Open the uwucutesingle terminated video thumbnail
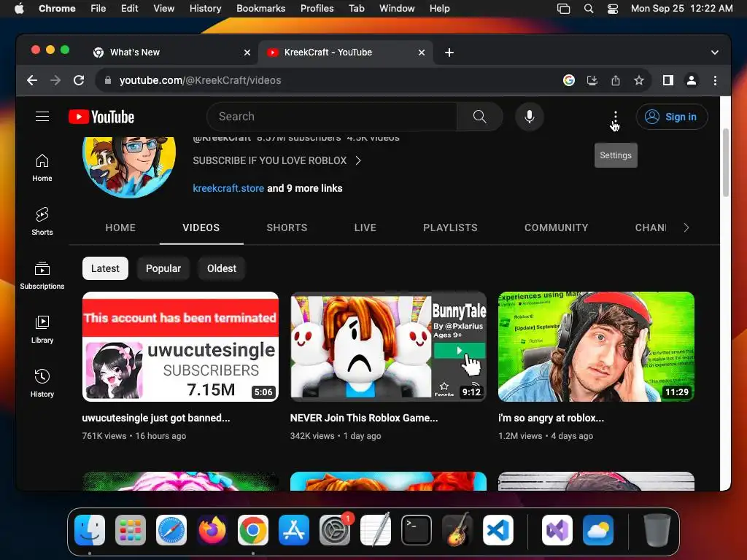Screen dimensions: 747x560 tap(180, 346)
